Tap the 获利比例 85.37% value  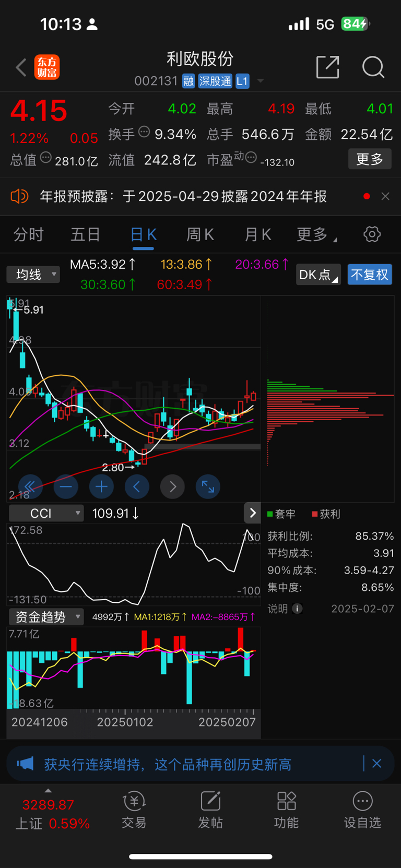pyautogui.click(x=374, y=536)
